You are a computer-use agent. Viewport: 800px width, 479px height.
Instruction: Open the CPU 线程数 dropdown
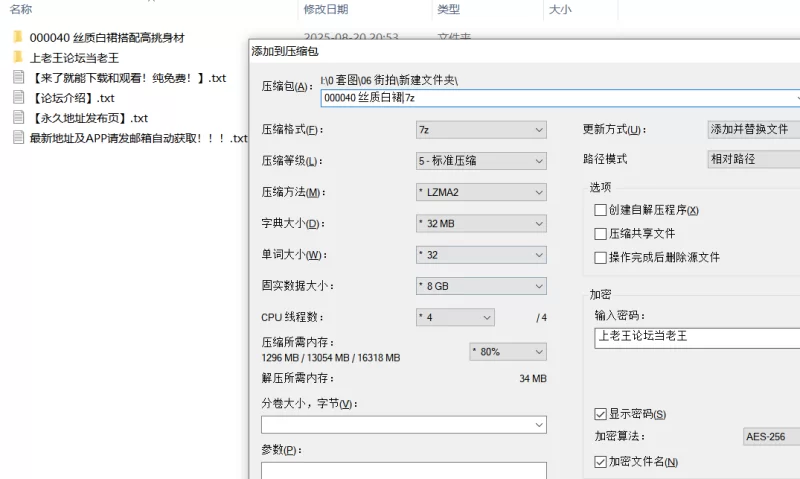[x=455, y=317]
